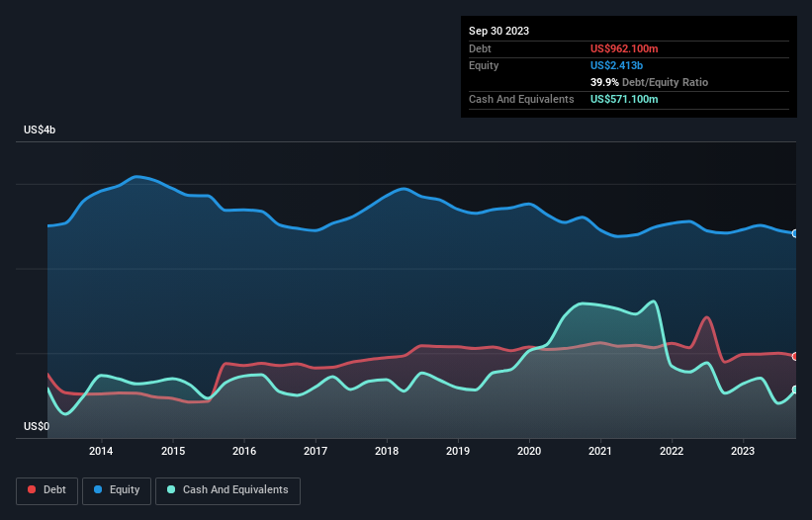Click the 2018 x-axis label
This screenshot has width=812, height=520.
point(387,451)
